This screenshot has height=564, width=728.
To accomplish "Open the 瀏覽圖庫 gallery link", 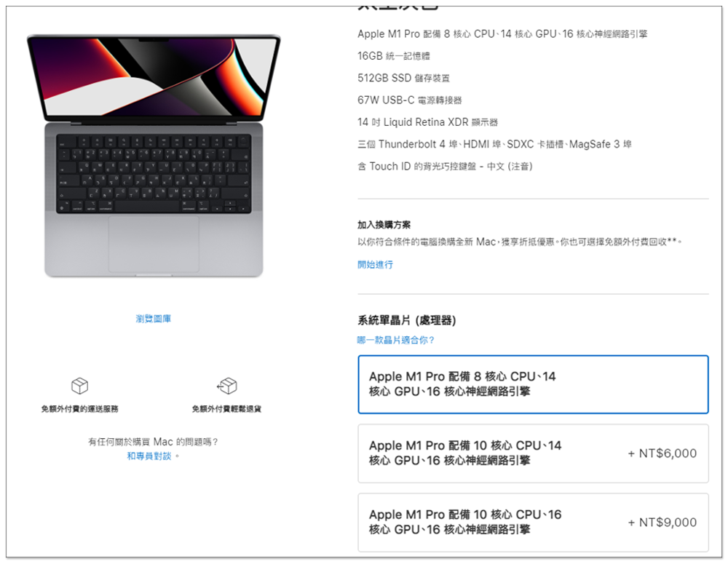I will click(x=153, y=319).
